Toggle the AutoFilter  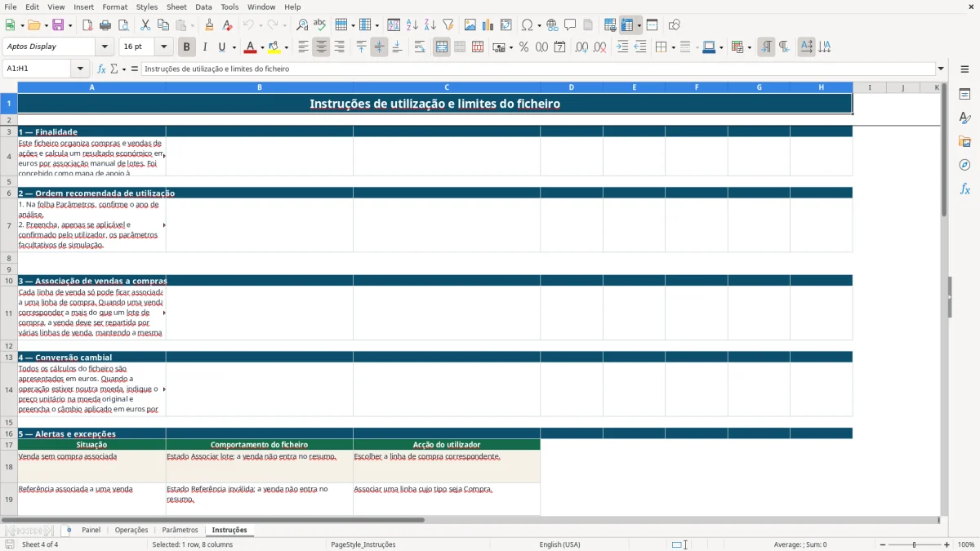(x=448, y=25)
